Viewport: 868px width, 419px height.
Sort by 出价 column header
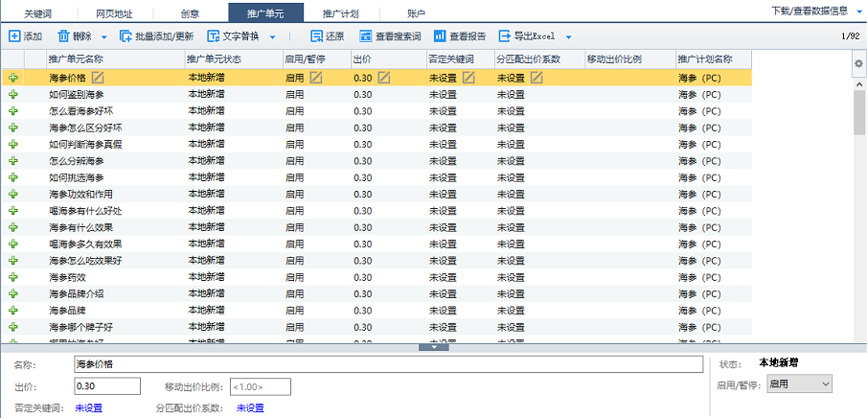click(x=388, y=59)
